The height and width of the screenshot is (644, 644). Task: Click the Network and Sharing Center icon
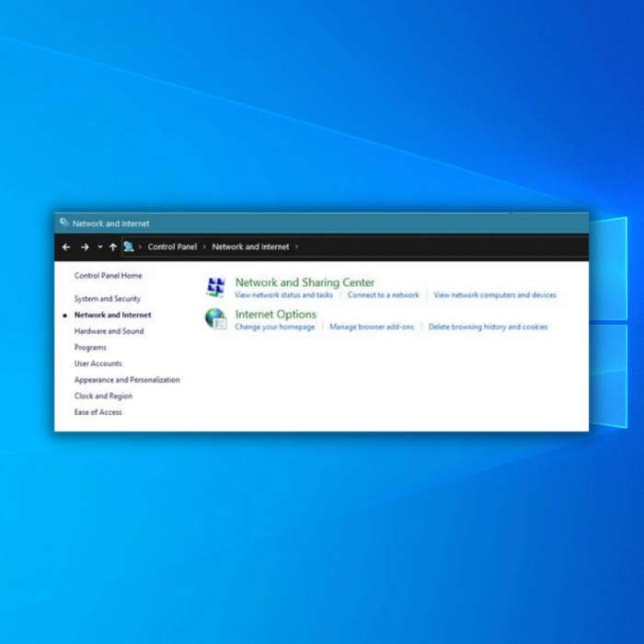coord(215,287)
